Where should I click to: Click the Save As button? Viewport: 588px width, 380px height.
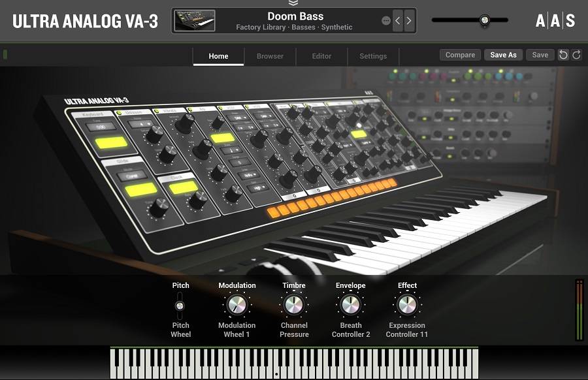[x=503, y=55]
